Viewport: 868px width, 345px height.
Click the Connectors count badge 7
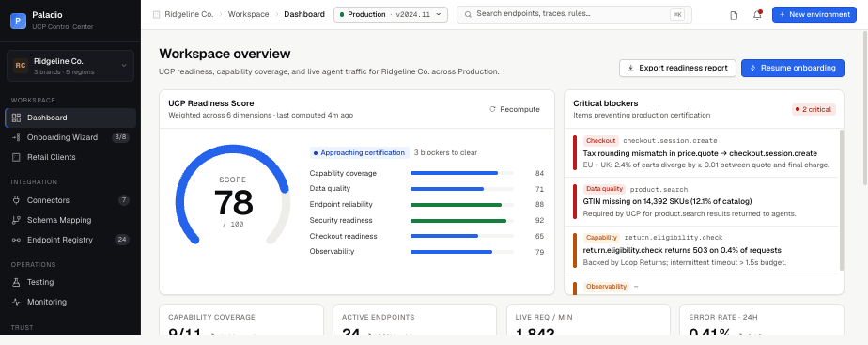tap(124, 200)
